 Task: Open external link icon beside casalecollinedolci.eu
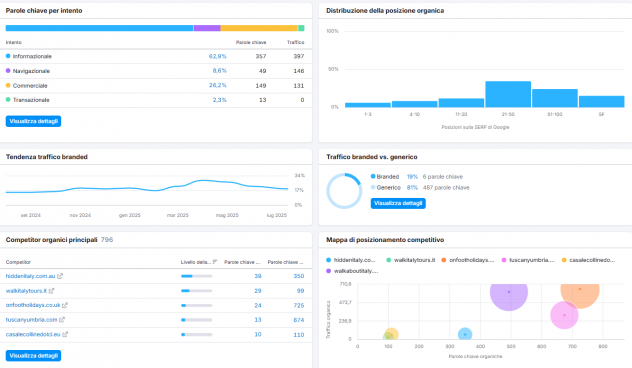coord(65,334)
